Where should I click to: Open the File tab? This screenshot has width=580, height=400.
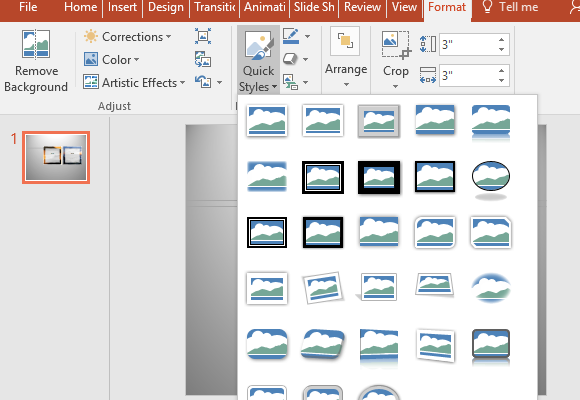pyautogui.click(x=28, y=7)
